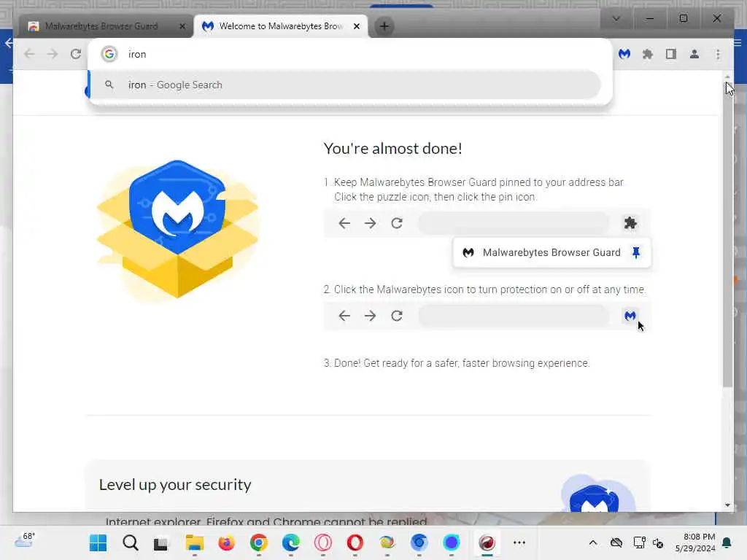Click the muted volume tray icon
The width and height of the screenshot is (747, 560).
click(x=659, y=542)
